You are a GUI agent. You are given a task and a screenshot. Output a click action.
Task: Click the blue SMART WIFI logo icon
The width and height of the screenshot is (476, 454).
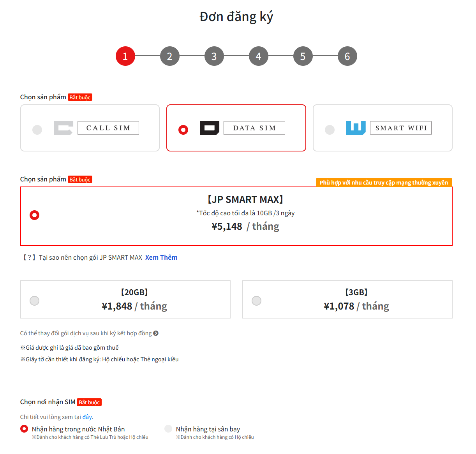click(356, 128)
